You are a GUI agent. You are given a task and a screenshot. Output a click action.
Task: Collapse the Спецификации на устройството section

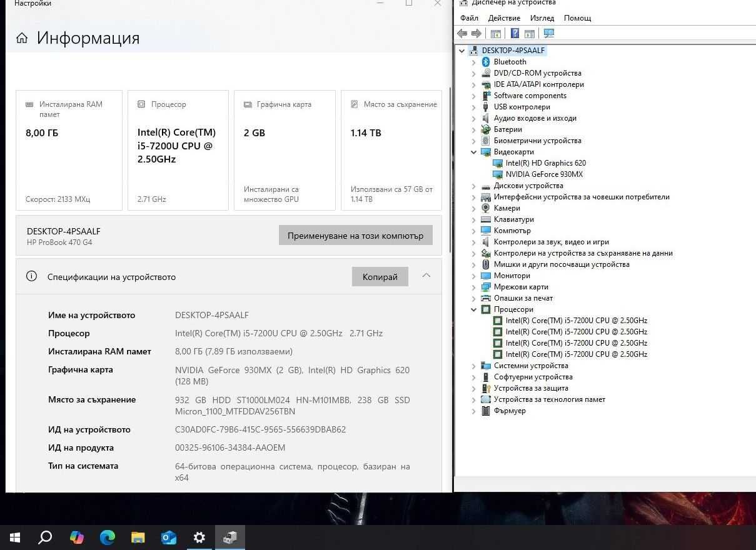(426, 276)
